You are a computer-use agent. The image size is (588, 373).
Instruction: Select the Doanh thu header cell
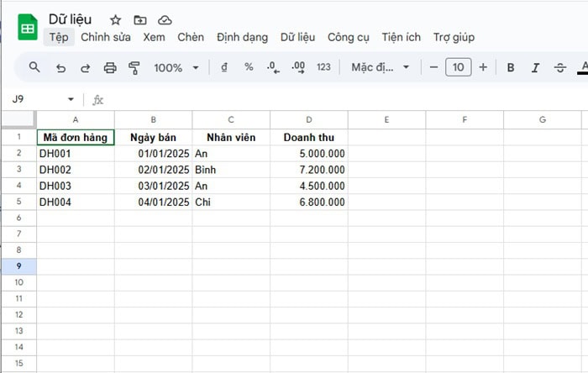(309, 137)
